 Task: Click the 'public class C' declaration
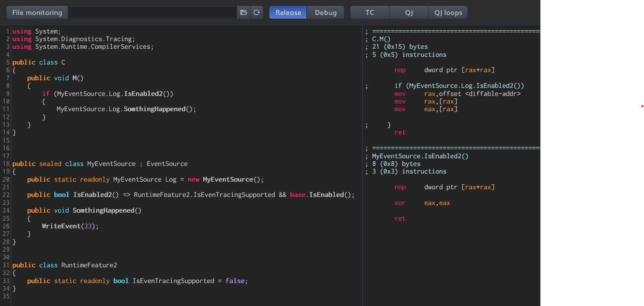tap(39, 62)
